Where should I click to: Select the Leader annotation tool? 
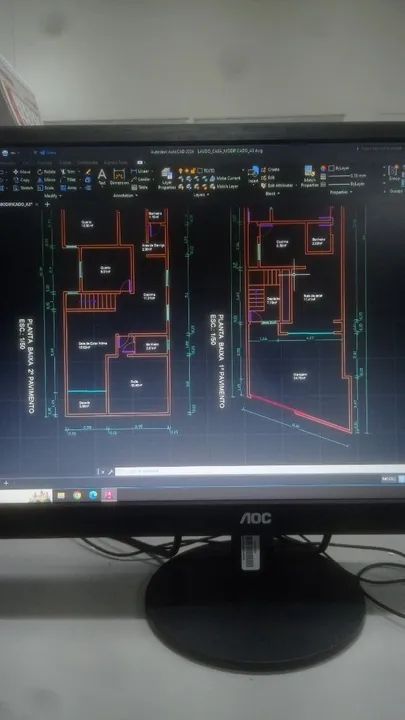(x=141, y=180)
